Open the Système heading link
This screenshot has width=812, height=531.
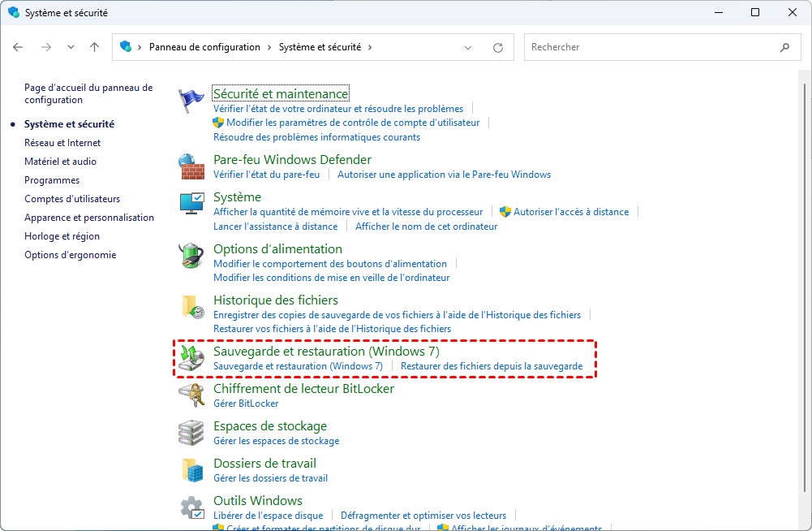point(237,197)
